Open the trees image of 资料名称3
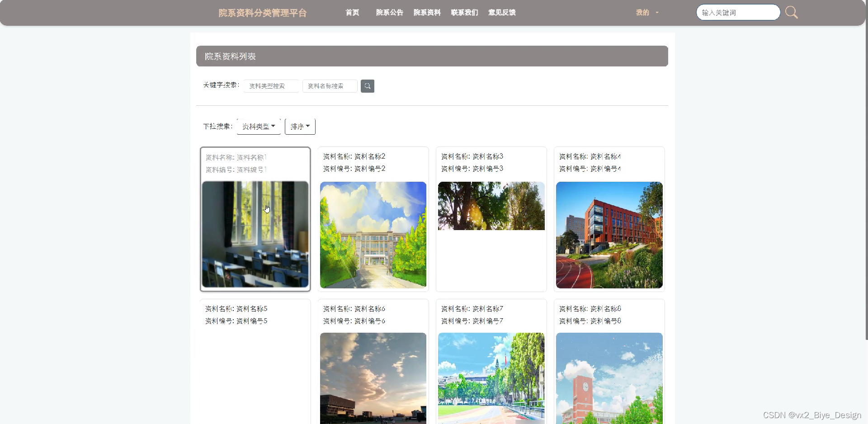This screenshot has width=868, height=424. (x=491, y=206)
